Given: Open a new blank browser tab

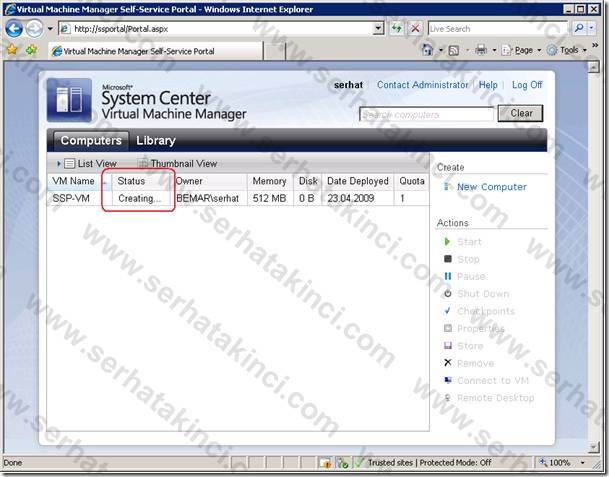Looking at the screenshot, I should [274, 51].
